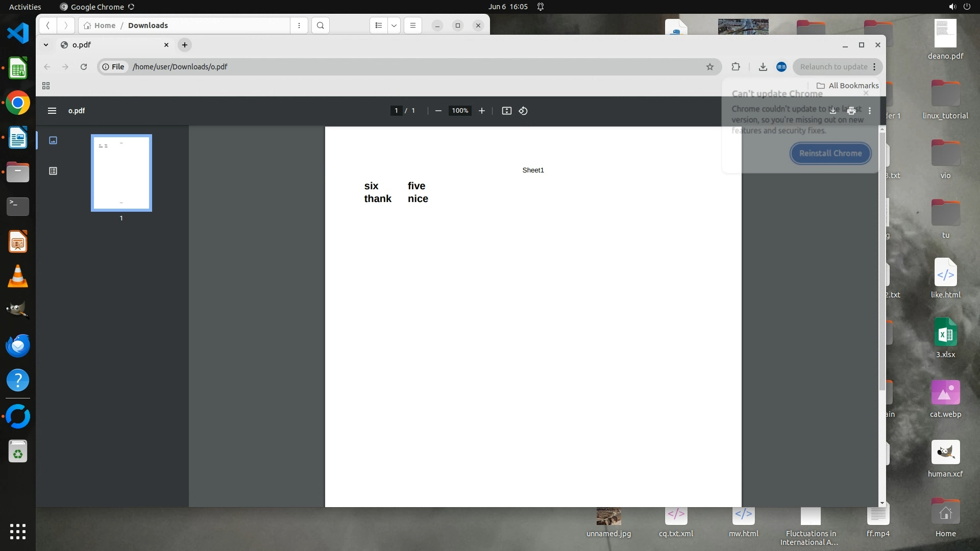Viewport: 980px width, 551px height.
Task: Open the All Bookmarks folder
Action: point(847,86)
